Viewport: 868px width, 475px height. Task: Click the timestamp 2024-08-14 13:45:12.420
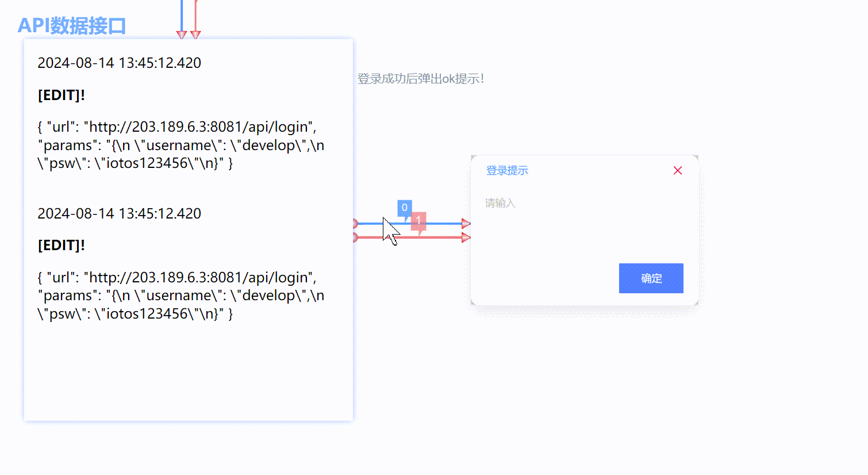(x=120, y=63)
